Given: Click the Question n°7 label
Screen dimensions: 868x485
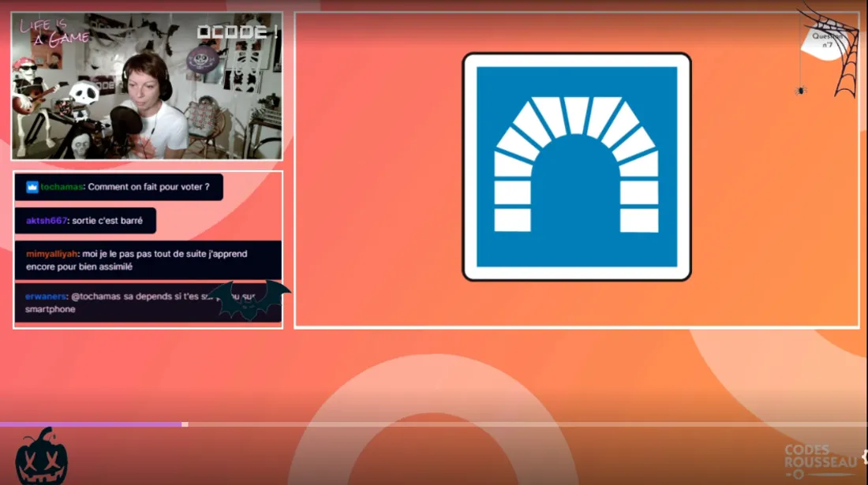Looking at the screenshot, I should tap(827, 40).
